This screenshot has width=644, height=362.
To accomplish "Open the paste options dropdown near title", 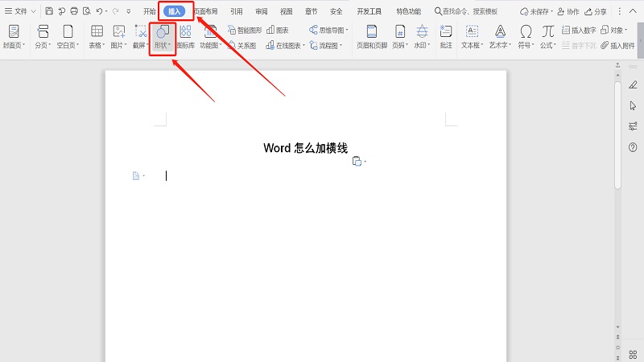I will click(x=359, y=162).
